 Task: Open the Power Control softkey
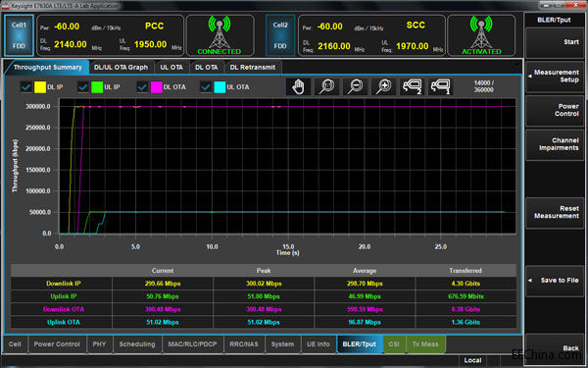pos(555,110)
